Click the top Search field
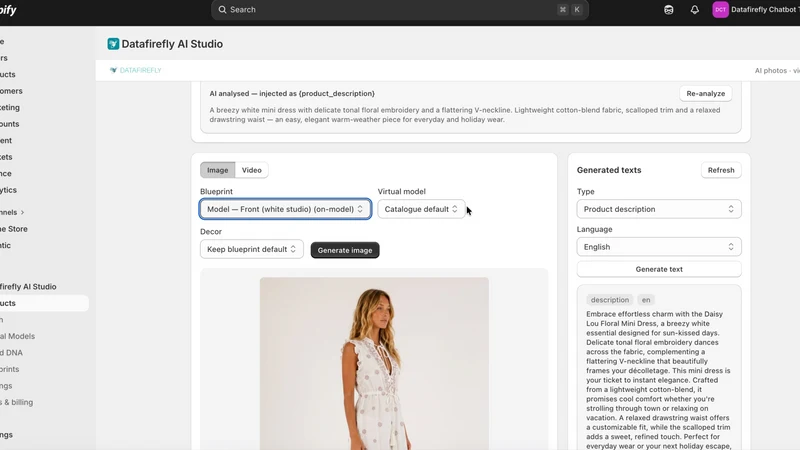Viewport: 800px width, 450px height. click(x=399, y=10)
